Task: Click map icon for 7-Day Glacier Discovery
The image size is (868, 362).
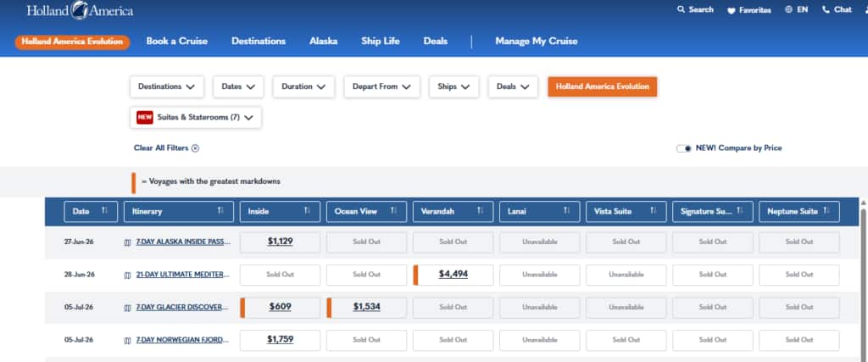Action: coord(128,308)
